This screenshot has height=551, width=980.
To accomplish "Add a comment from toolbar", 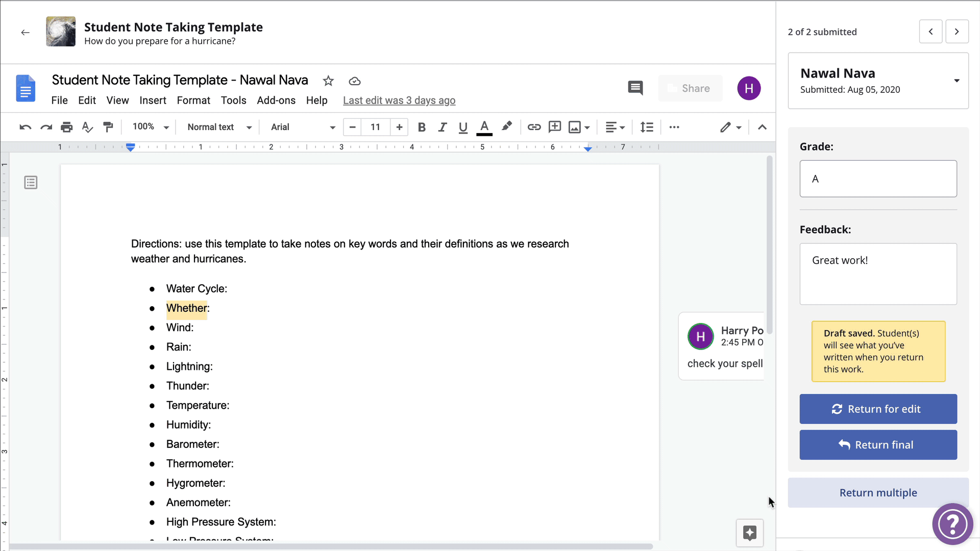I will click(x=555, y=127).
